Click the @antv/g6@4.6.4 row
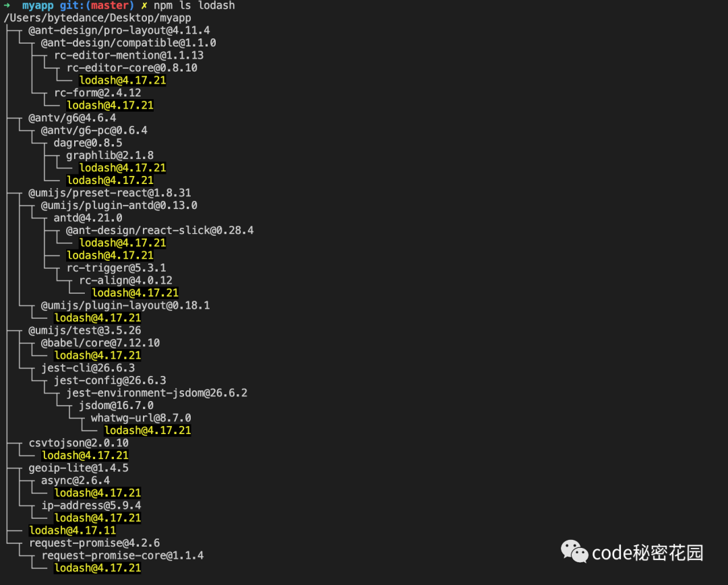The width and height of the screenshot is (728, 585). click(72, 118)
